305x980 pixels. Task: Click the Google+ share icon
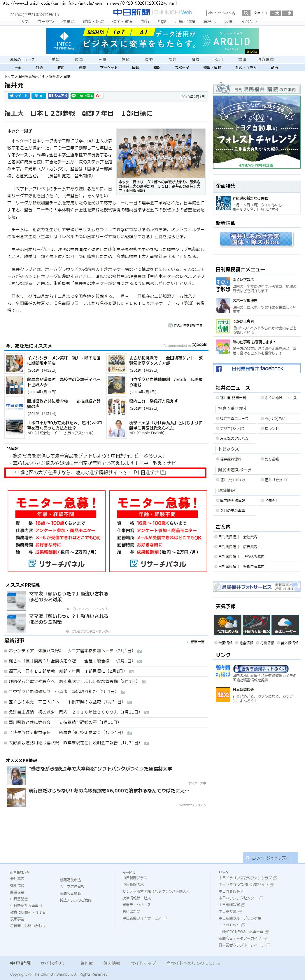pyautogui.click(x=99, y=96)
